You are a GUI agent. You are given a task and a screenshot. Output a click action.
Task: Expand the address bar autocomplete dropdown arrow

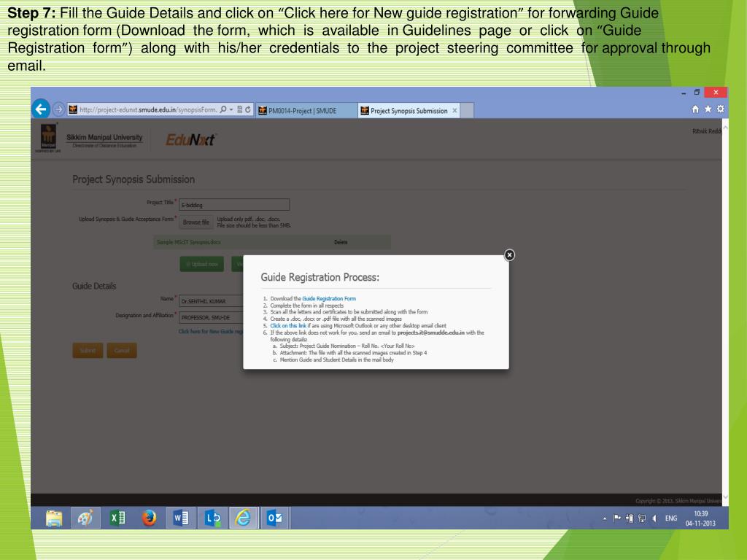click(x=231, y=109)
